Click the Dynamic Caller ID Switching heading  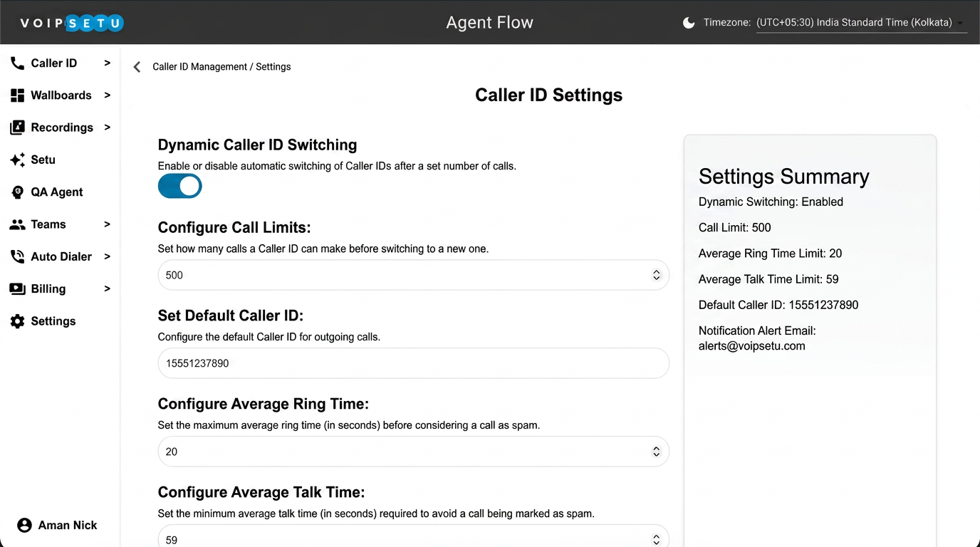pos(257,145)
